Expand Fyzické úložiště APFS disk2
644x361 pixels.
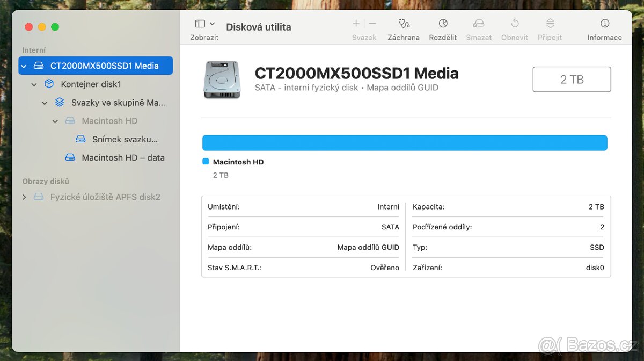pos(24,197)
